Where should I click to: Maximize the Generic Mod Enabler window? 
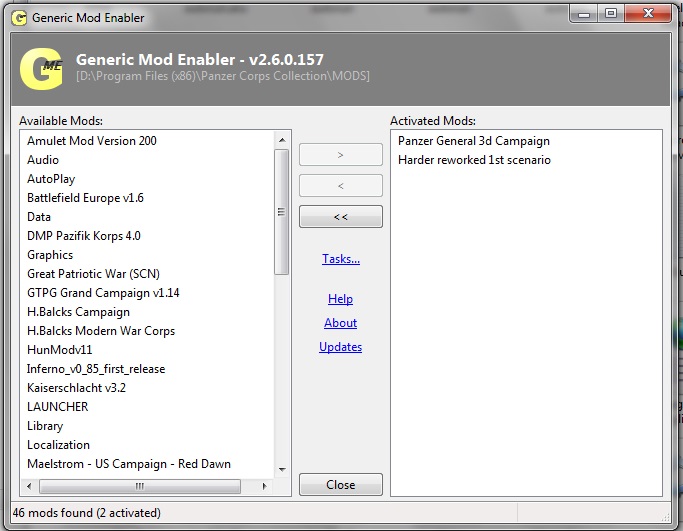611,14
